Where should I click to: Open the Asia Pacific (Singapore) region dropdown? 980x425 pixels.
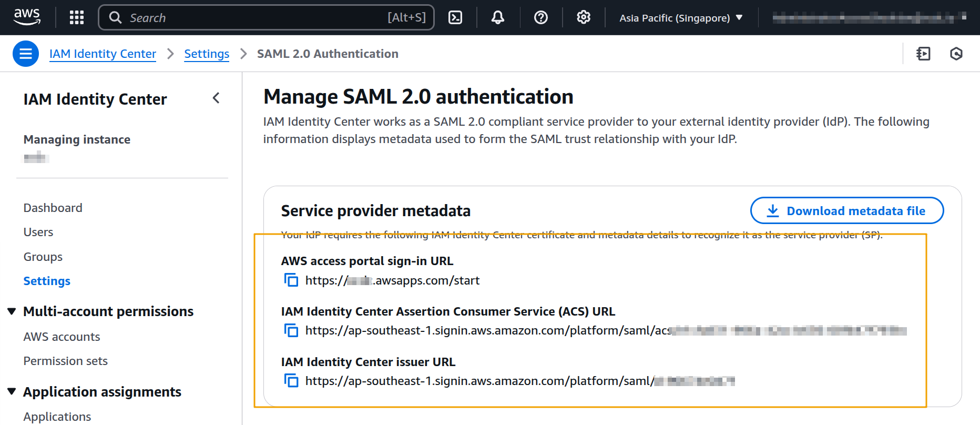pyautogui.click(x=681, y=18)
